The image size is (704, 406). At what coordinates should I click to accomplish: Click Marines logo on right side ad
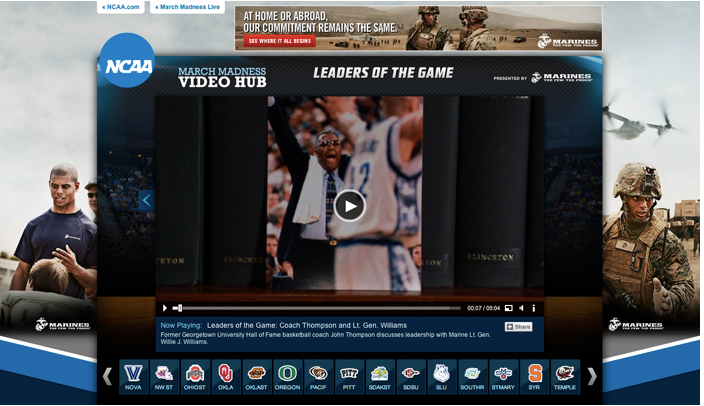point(636,324)
